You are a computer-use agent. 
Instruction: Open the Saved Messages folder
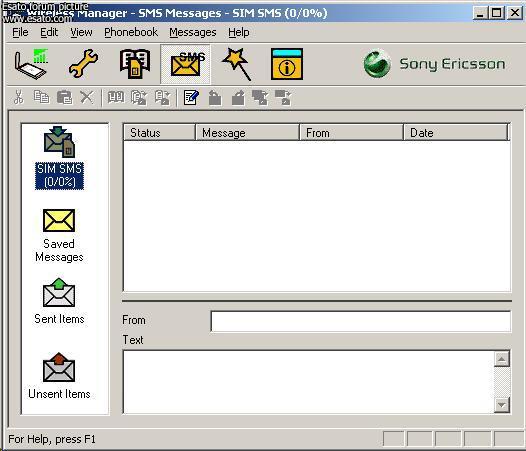[59, 236]
